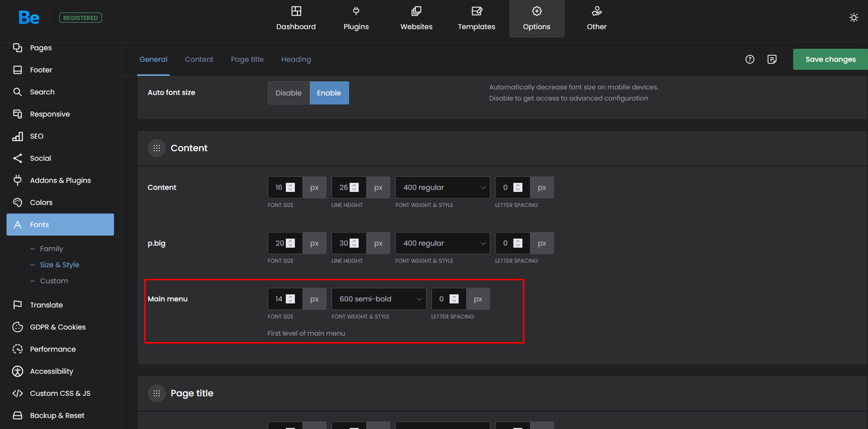Screen dimensions: 868x429
Task: Open the notes icon beside Save changes
Action: click(x=772, y=59)
